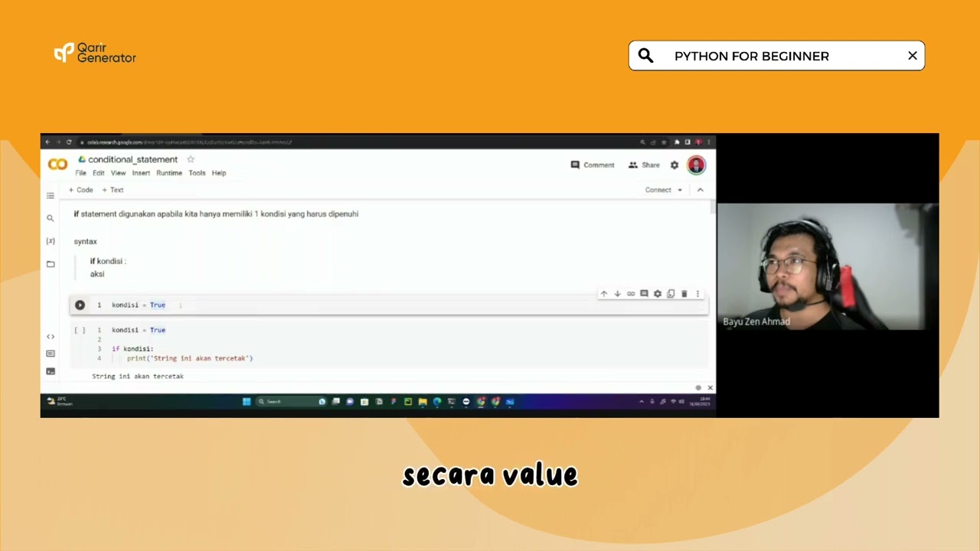The height and width of the screenshot is (551, 980).
Task: Open the View menu
Action: pyautogui.click(x=118, y=173)
